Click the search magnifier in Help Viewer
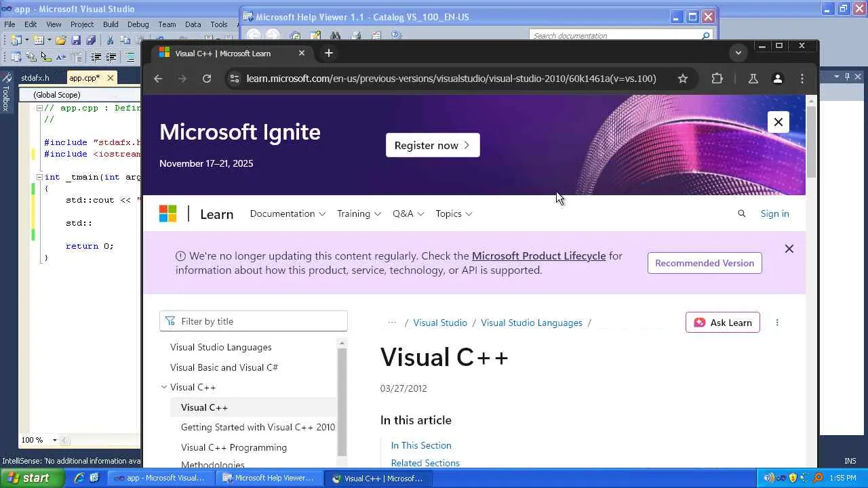This screenshot has height=488, width=868. (705, 36)
